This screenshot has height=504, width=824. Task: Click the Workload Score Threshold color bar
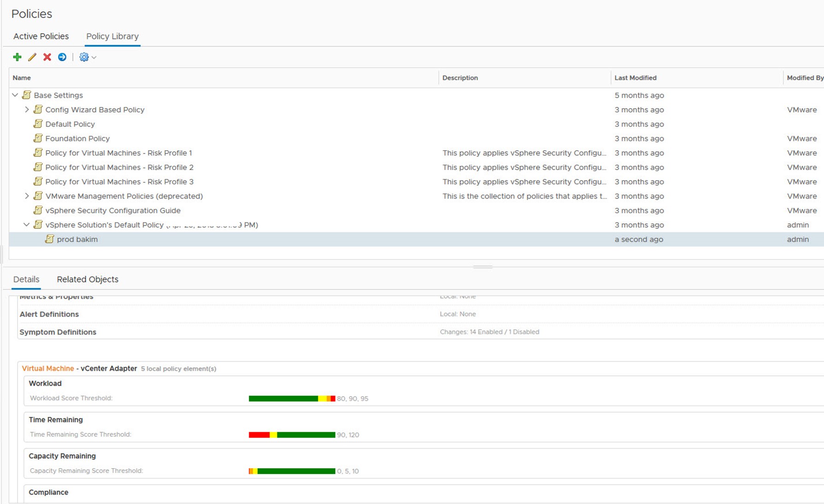click(292, 399)
